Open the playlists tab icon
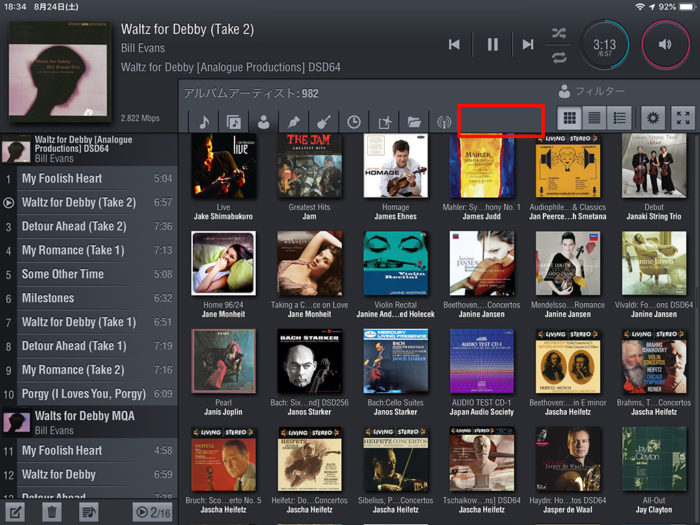This screenshot has width=700, height=525. click(x=384, y=121)
